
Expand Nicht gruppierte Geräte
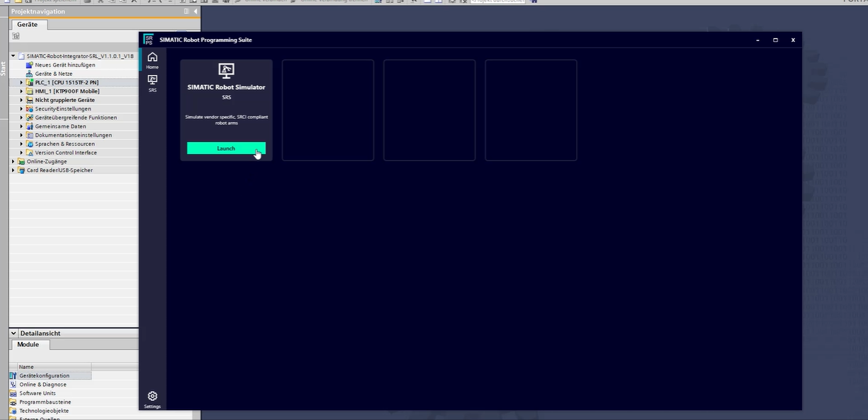(21, 100)
